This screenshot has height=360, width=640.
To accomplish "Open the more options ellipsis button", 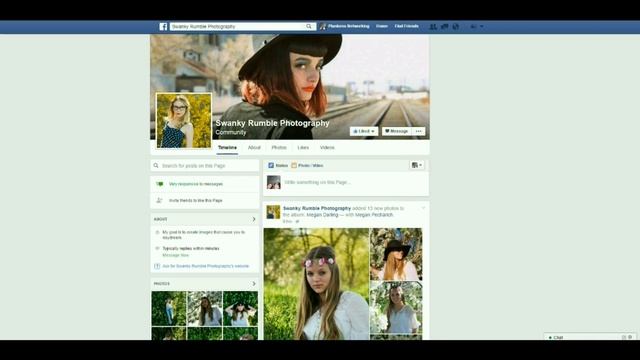I will (418, 131).
